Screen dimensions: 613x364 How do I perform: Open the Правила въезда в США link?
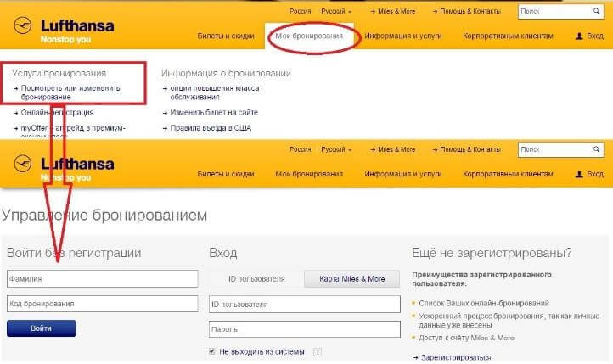[x=211, y=128]
